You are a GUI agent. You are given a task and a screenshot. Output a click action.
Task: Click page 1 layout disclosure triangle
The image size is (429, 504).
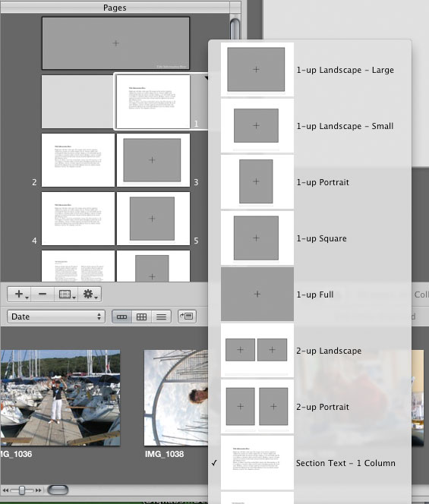tap(206, 78)
